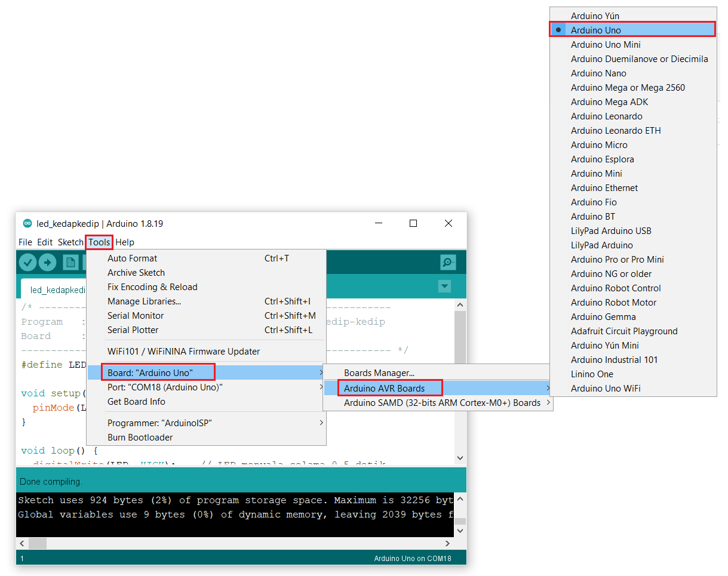Screen dimensions: 728x576
Task: Choose Arduino BT
Action: pos(633,217)
